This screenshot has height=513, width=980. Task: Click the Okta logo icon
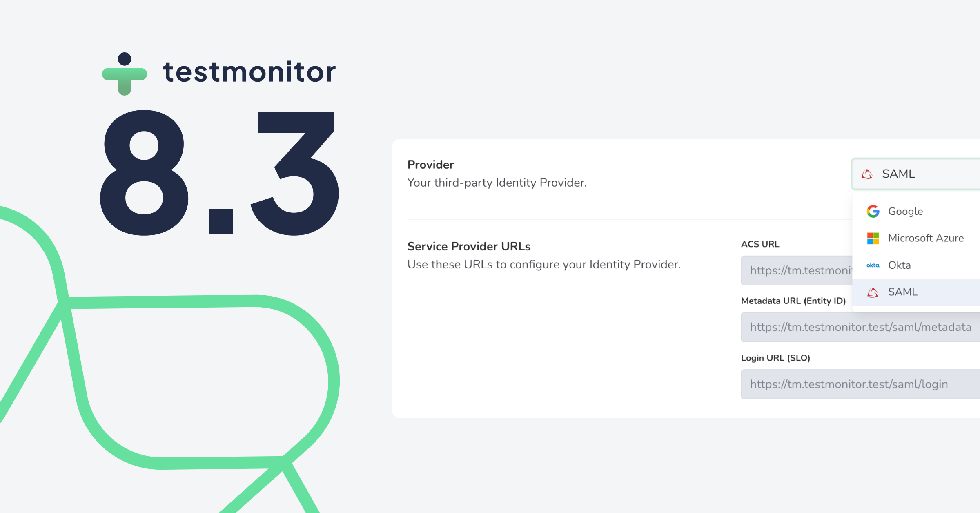[873, 265]
